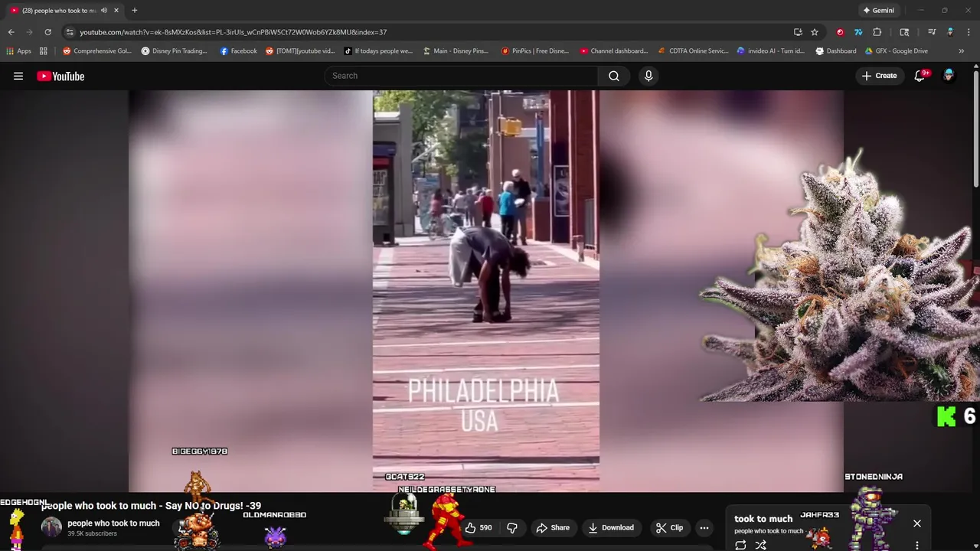Viewport: 980px width, 551px height.
Task: Click the browser address bar URL
Action: tap(233, 32)
